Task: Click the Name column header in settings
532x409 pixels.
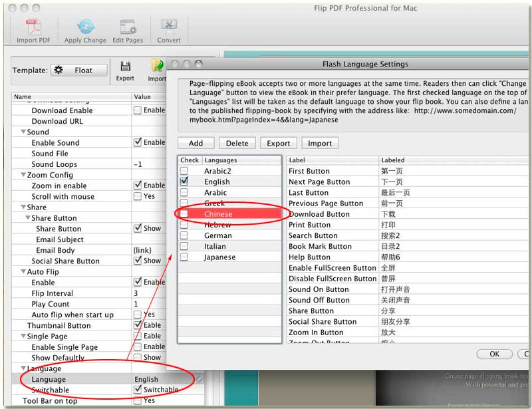Action: [71, 96]
